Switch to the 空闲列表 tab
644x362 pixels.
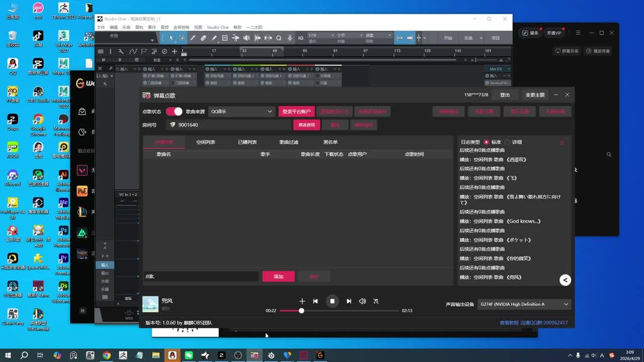pos(206,142)
